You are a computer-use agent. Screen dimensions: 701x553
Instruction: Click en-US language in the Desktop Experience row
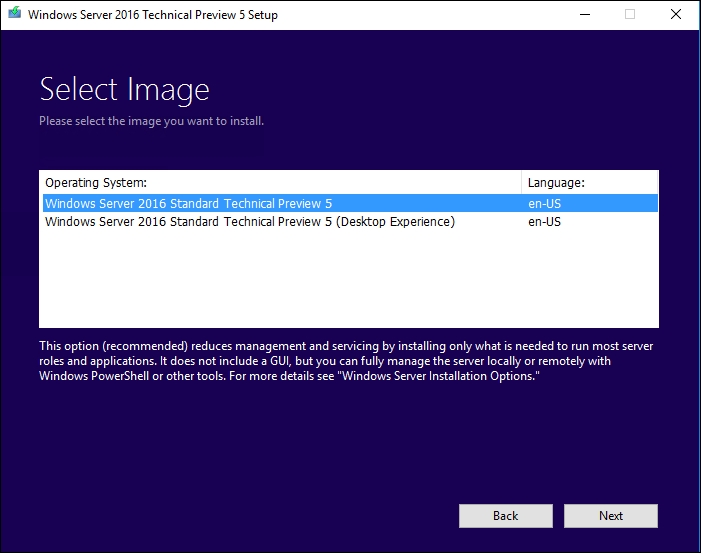[544, 222]
